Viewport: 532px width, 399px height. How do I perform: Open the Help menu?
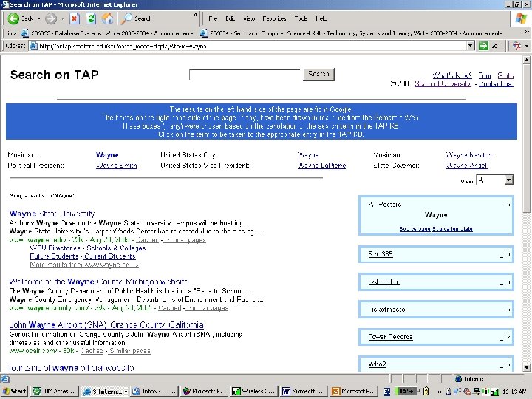321,18
